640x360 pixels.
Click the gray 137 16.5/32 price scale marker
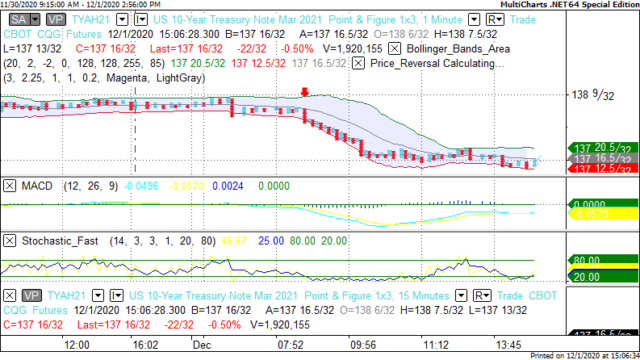[x=602, y=158]
